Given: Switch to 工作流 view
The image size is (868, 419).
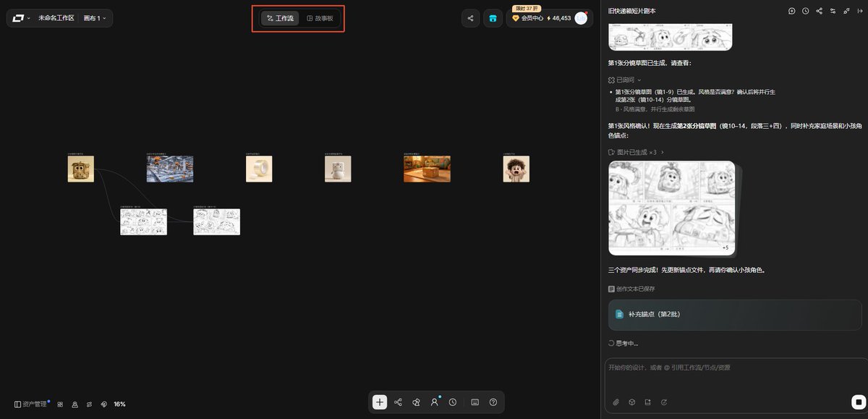Looking at the screenshot, I should click(280, 18).
